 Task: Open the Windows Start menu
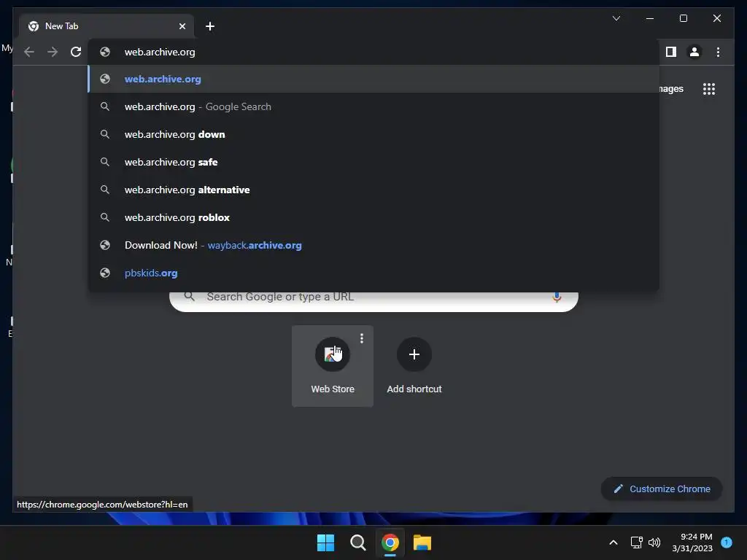[326, 542]
